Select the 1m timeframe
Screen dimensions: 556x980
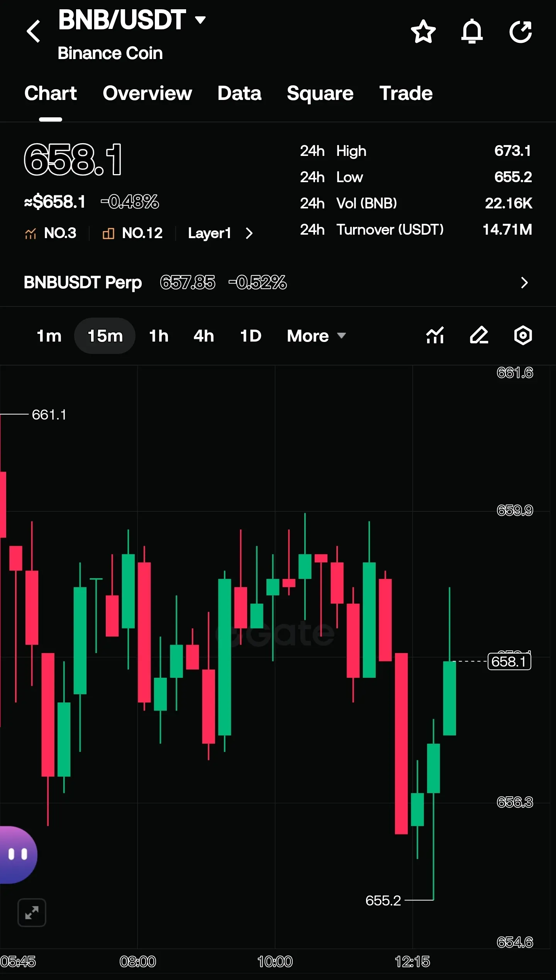pos(49,336)
